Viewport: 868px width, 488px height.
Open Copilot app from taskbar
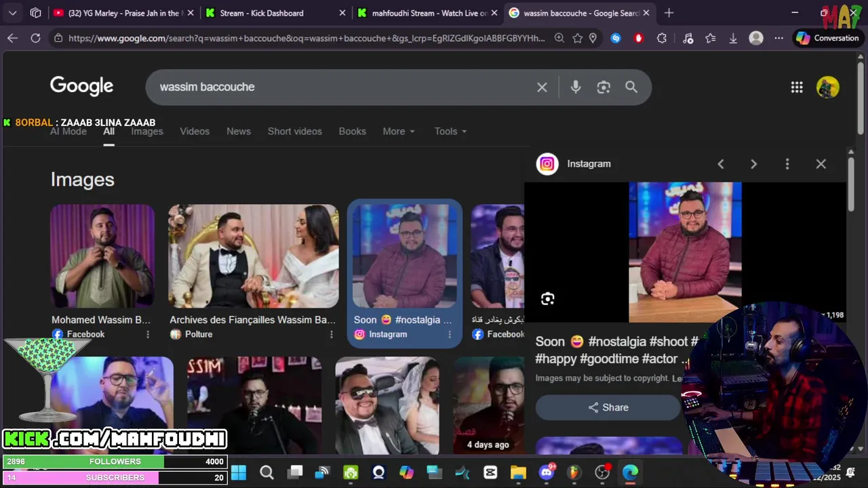coord(406,472)
